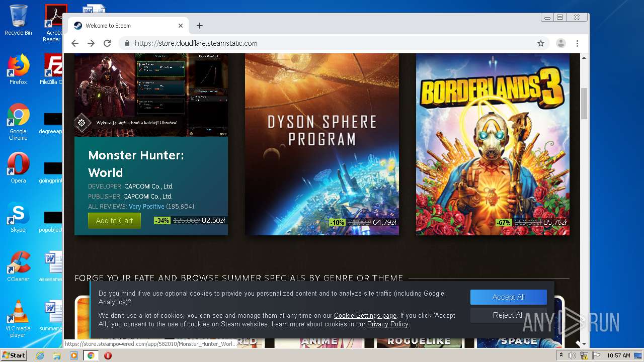
Task: Open the Privacy Policy link
Action: coord(388,324)
